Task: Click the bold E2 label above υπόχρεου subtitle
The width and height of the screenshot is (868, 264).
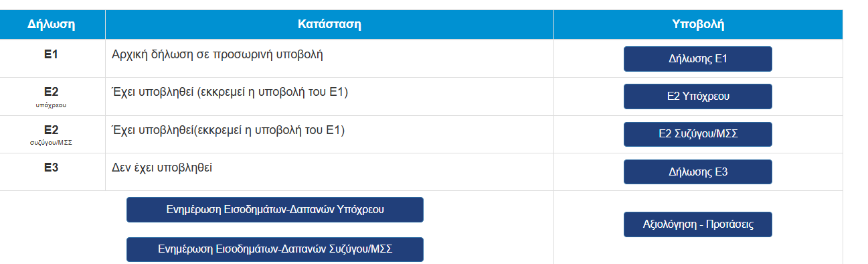Action: coord(52,92)
